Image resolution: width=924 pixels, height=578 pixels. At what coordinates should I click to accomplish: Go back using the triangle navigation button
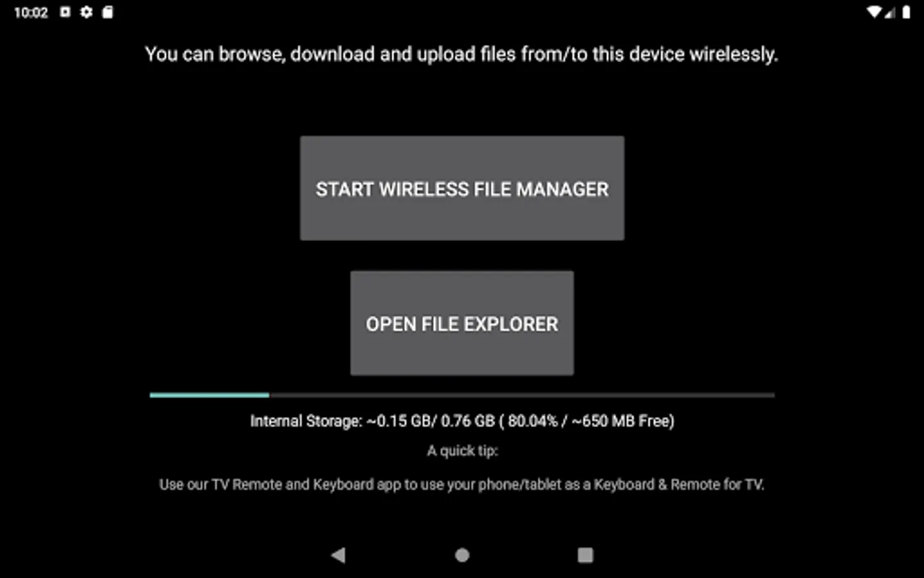click(338, 555)
